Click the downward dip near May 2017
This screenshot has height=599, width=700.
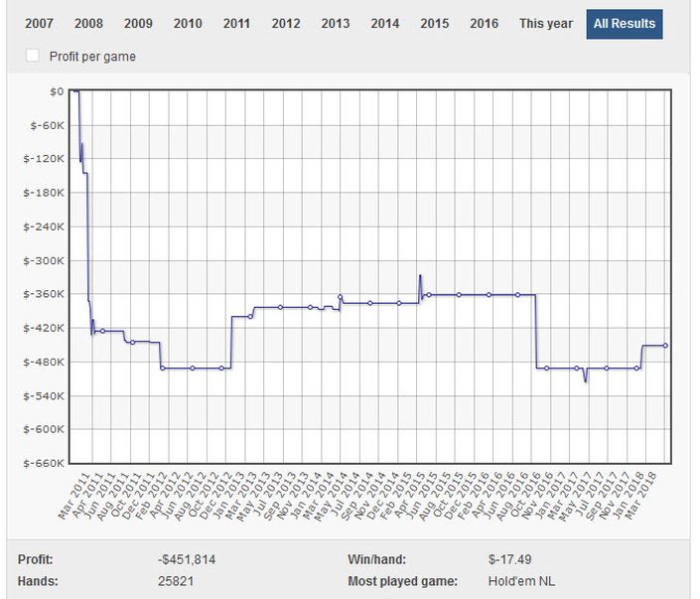(x=586, y=380)
